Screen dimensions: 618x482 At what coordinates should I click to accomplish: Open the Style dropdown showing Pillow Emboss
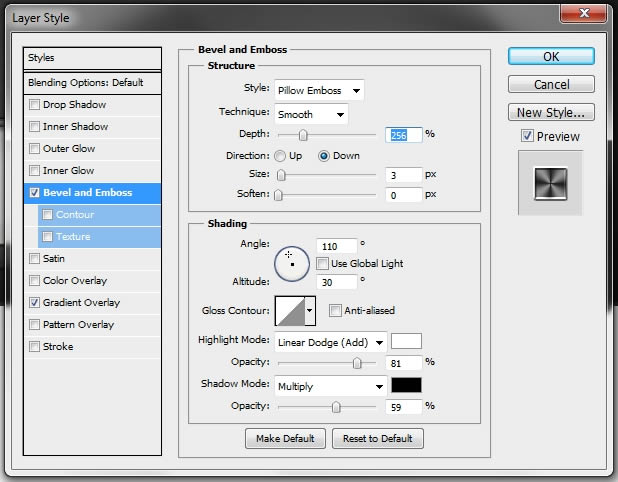click(319, 90)
